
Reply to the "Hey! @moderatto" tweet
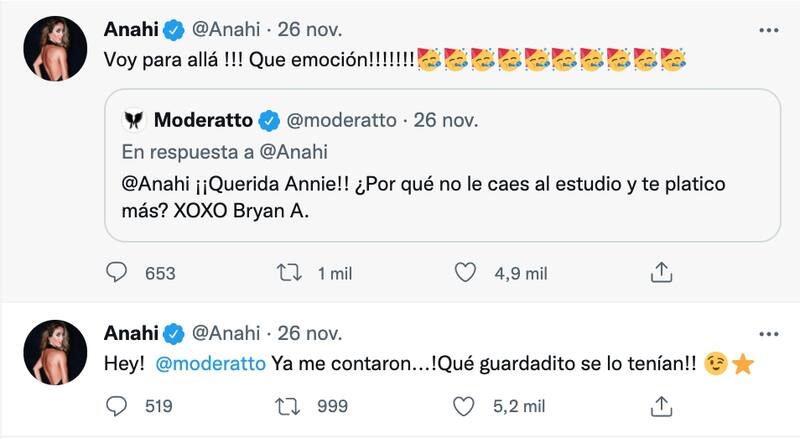tap(117, 406)
